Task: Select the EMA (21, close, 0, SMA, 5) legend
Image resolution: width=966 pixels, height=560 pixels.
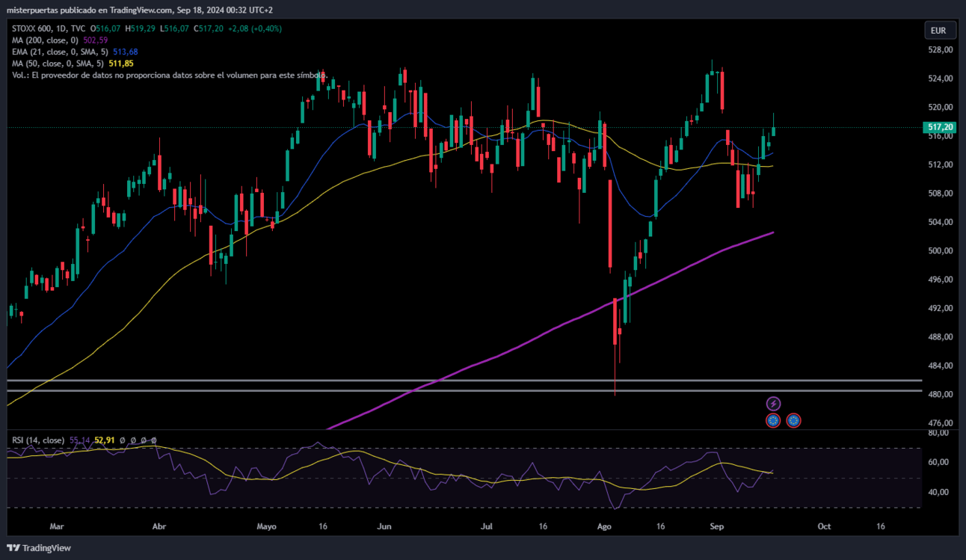Action: click(x=60, y=52)
